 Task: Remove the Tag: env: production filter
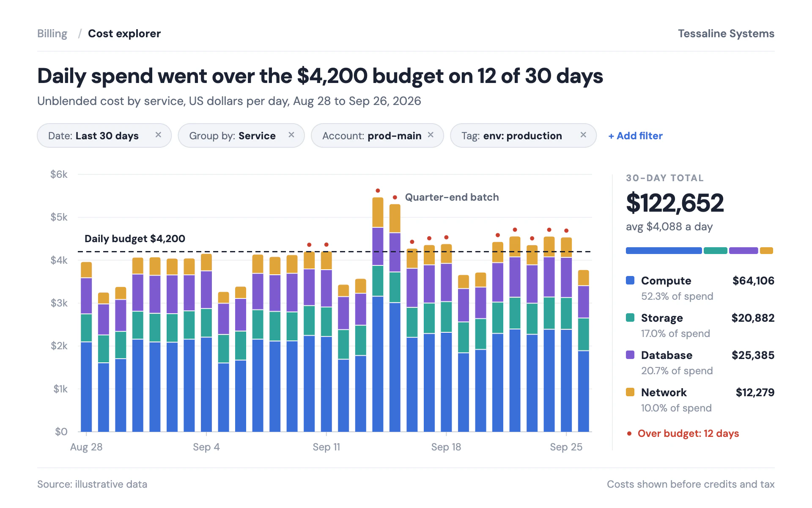tap(583, 135)
